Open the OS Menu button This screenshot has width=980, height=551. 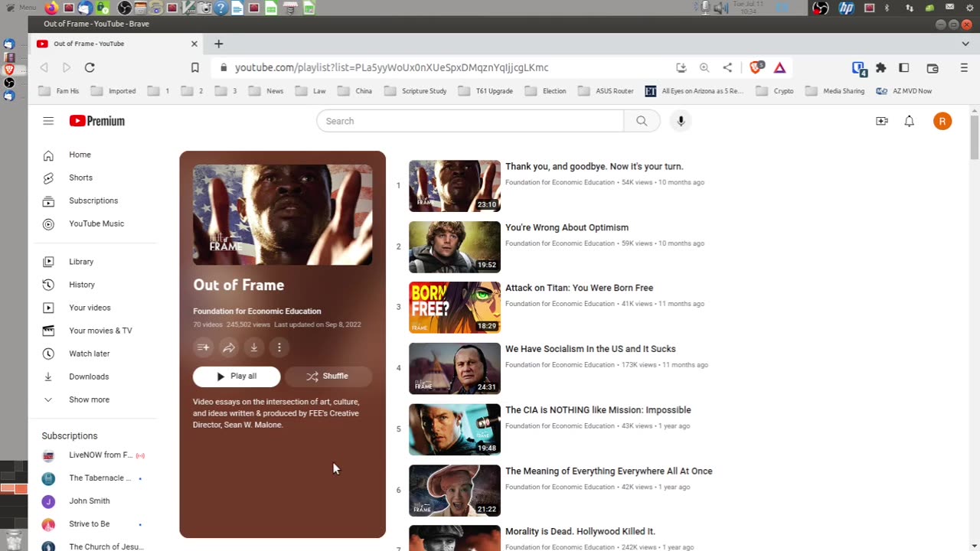[x=21, y=8]
